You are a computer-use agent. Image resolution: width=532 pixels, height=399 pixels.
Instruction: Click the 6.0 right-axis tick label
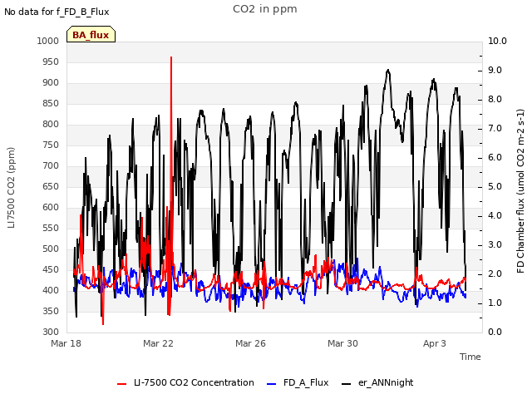click(x=495, y=157)
